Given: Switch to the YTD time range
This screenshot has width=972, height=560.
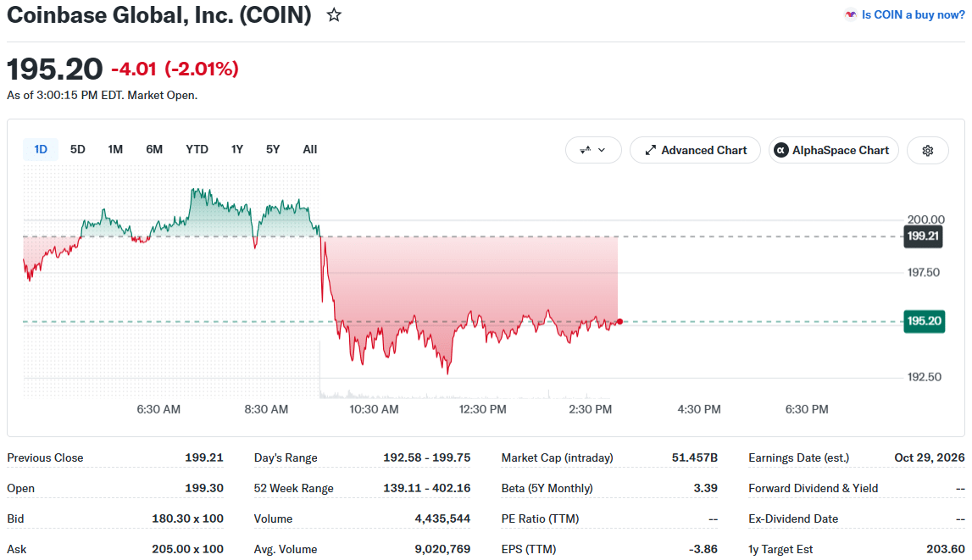Looking at the screenshot, I should click(197, 149).
